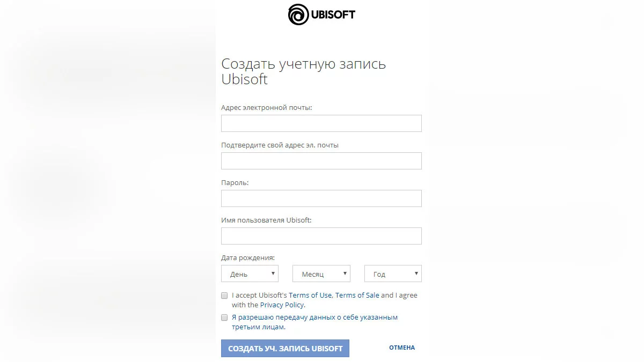Image resolution: width=644 pixels, height=362 pixels.
Task: Focus the Имя пользователя Ubisoft field
Action: (321, 236)
